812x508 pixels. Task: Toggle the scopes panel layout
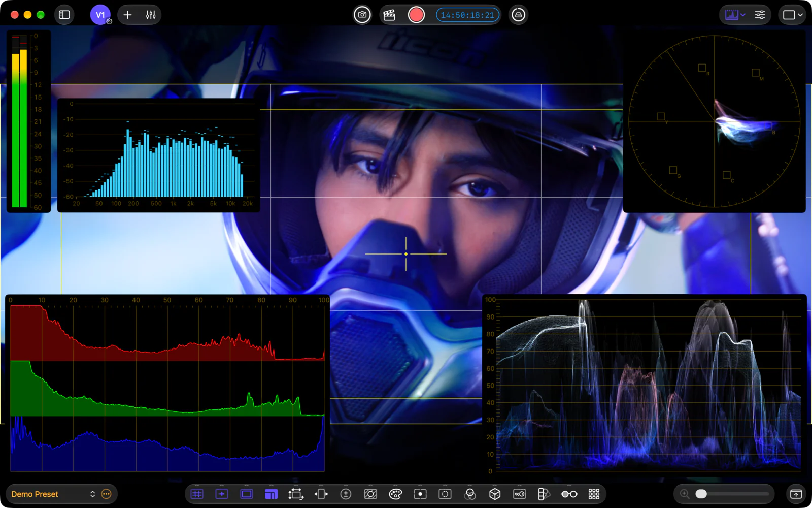click(271, 494)
